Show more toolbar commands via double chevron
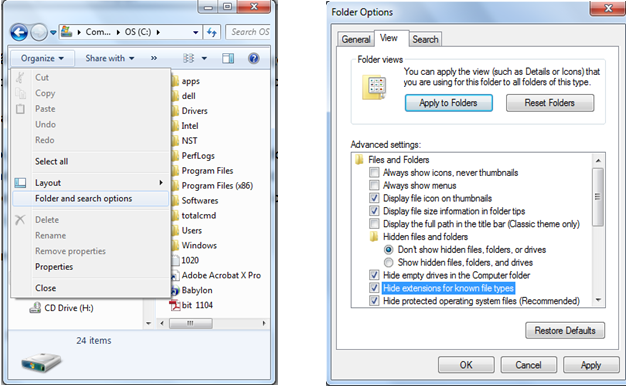This screenshot has width=628, height=386. tap(154, 58)
